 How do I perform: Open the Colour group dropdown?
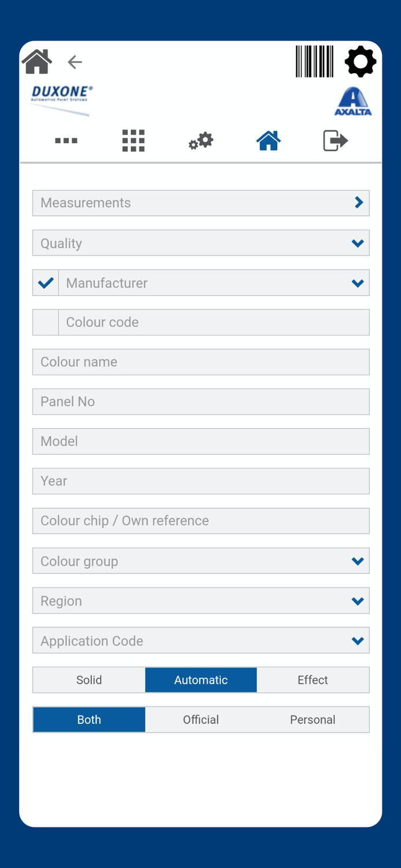(x=201, y=561)
